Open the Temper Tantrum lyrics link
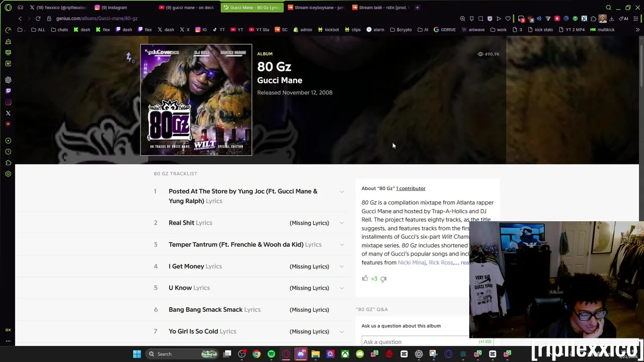644x362 pixels. coord(245,244)
